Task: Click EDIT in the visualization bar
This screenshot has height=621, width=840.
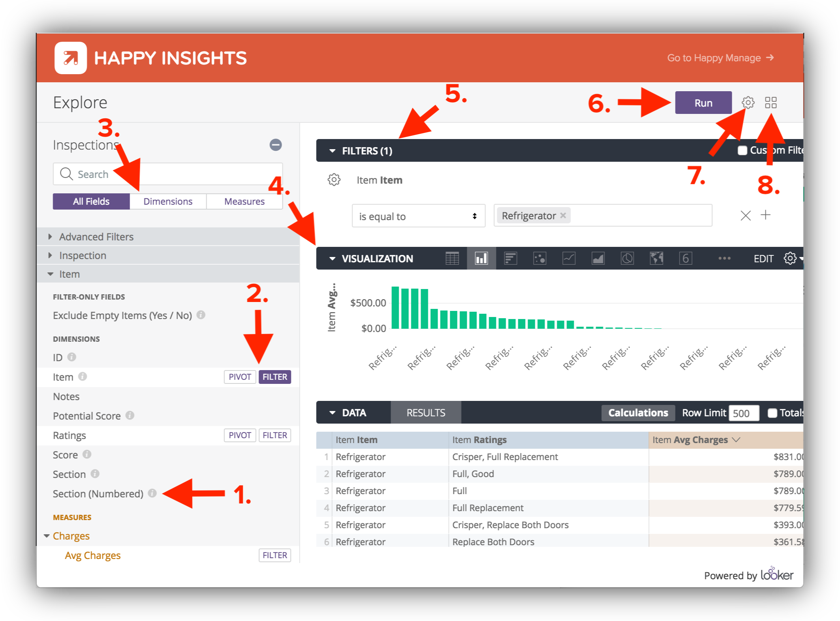Action: (763, 258)
